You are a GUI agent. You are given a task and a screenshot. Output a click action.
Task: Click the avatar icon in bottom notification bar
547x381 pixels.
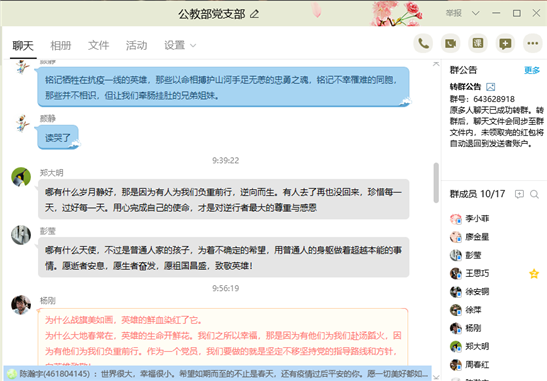point(12,374)
